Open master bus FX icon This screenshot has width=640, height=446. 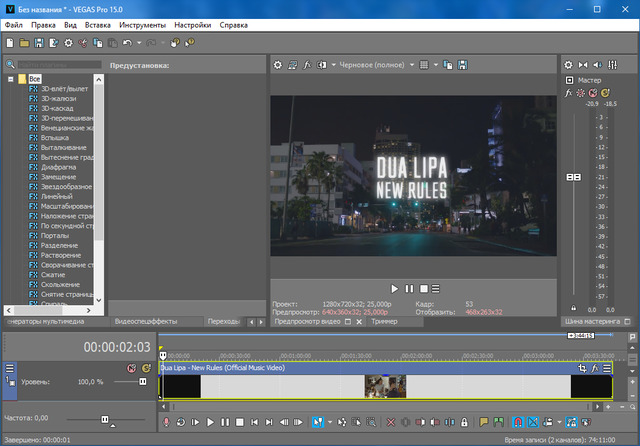568,92
